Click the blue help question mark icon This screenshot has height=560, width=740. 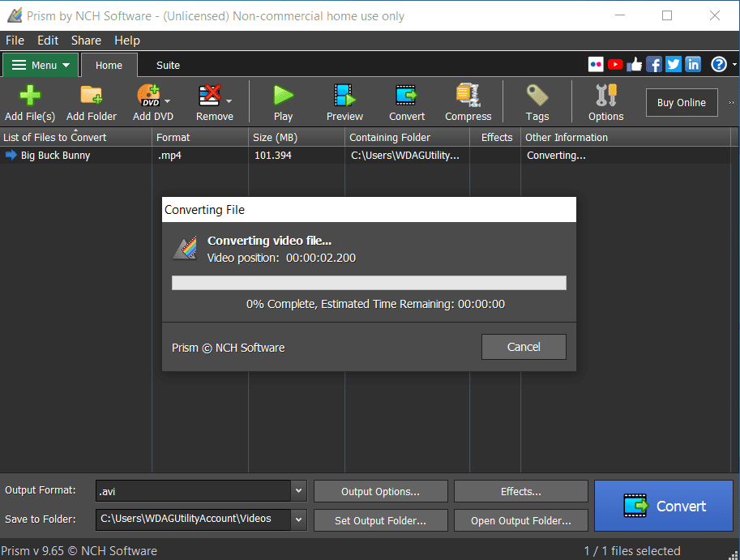click(x=719, y=64)
